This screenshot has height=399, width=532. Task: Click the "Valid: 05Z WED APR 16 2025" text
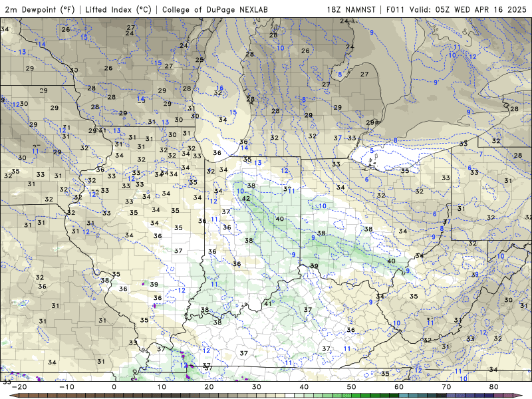(468, 9)
